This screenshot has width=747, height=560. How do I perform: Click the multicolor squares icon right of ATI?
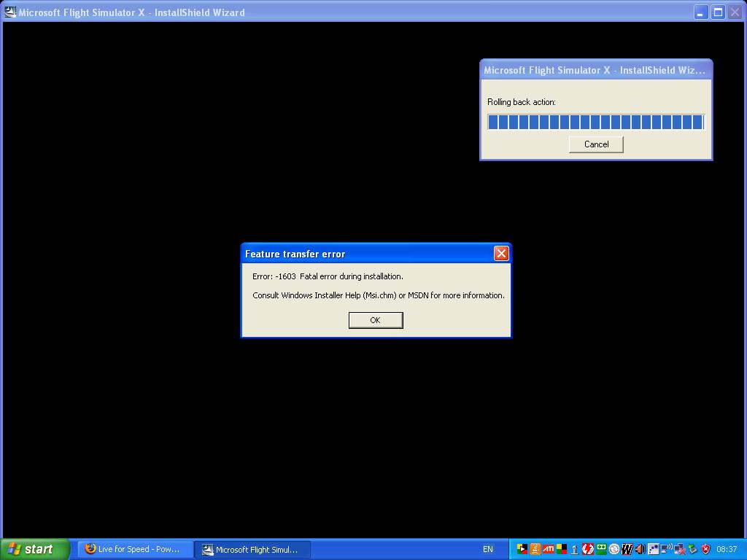pyautogui.click(x=562, y=549)
